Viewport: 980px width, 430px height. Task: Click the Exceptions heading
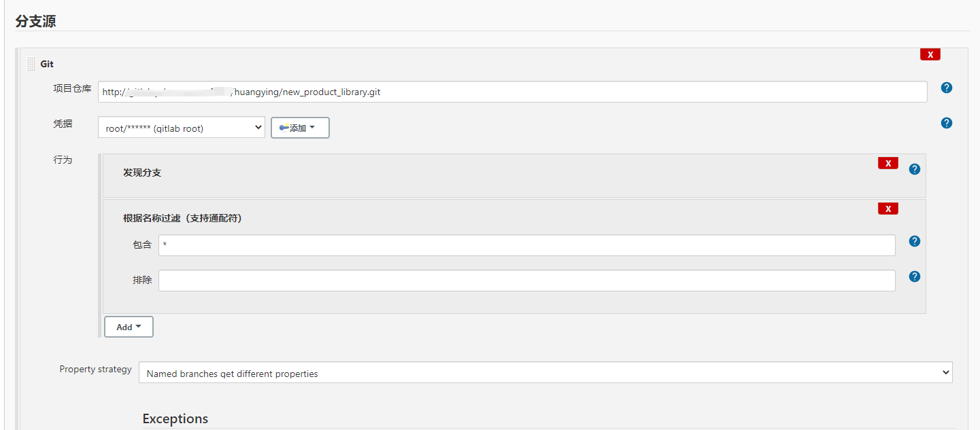(175, 418)
